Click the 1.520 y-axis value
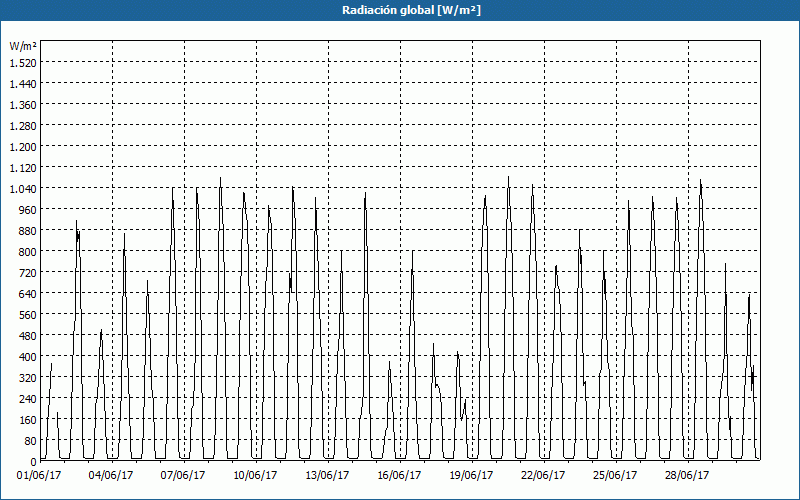This screenshot has width=800, height=500. click(x=23, y=62)
